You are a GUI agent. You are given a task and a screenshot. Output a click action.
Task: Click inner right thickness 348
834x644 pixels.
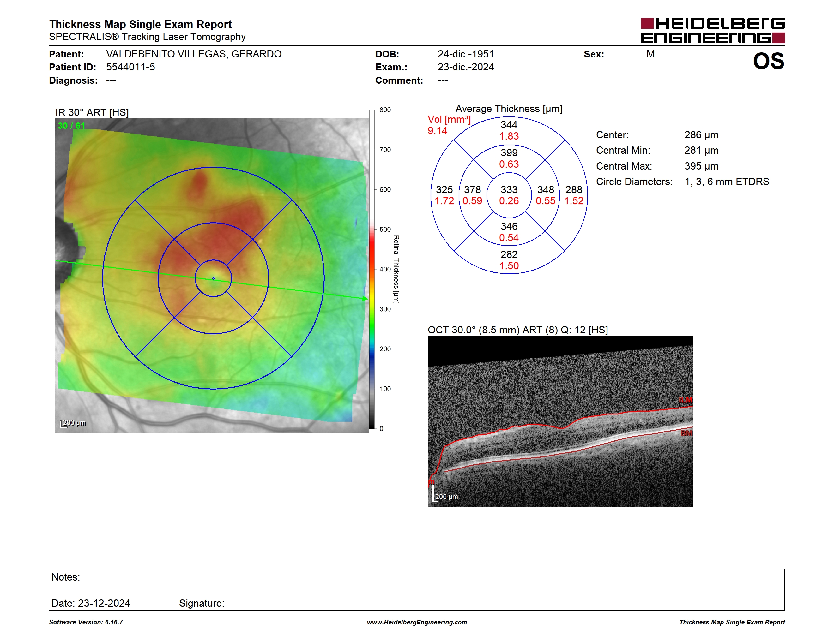pos(546,190)
